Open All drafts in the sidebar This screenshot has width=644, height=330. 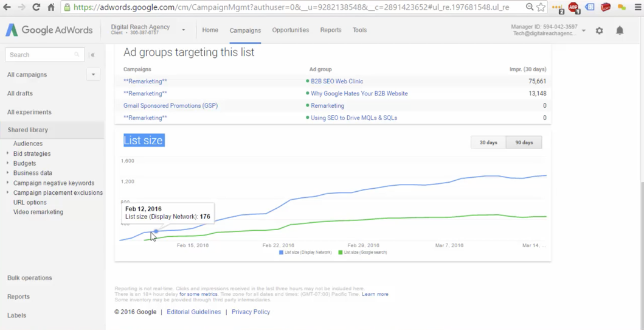19,93
